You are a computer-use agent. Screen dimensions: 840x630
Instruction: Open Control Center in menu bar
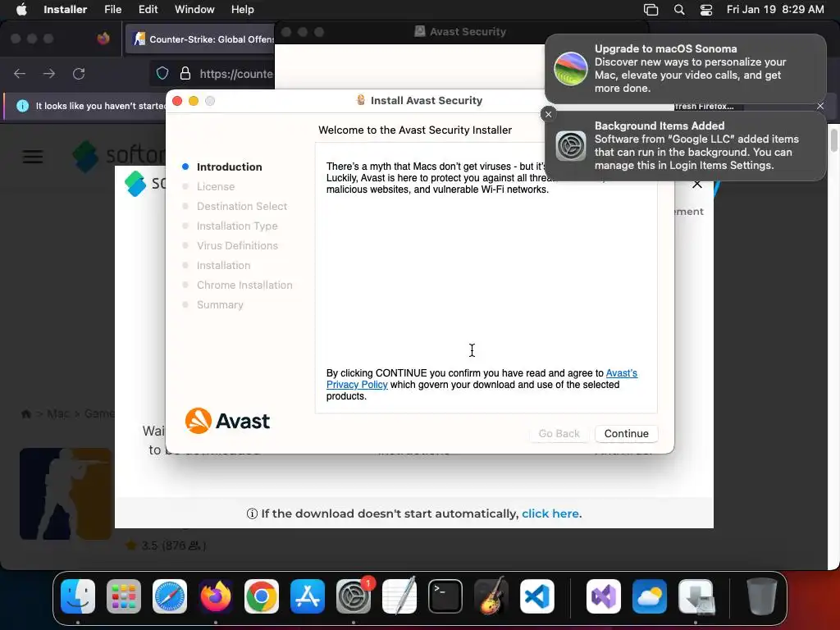pyautogui.click(x=706, y=10)
